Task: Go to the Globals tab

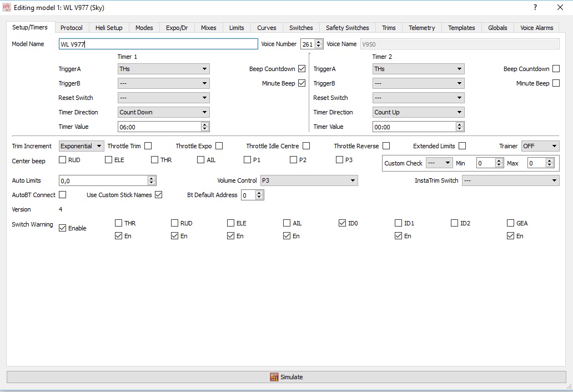Action: point(497,28)
